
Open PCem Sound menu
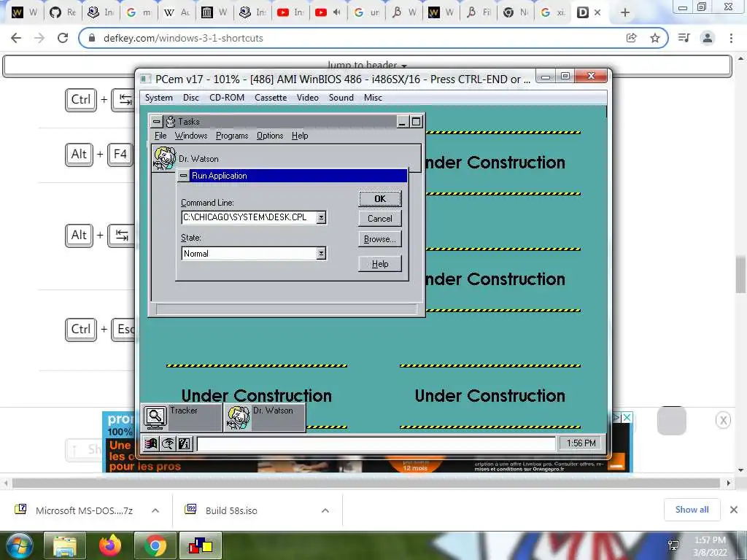pos(341,98)
